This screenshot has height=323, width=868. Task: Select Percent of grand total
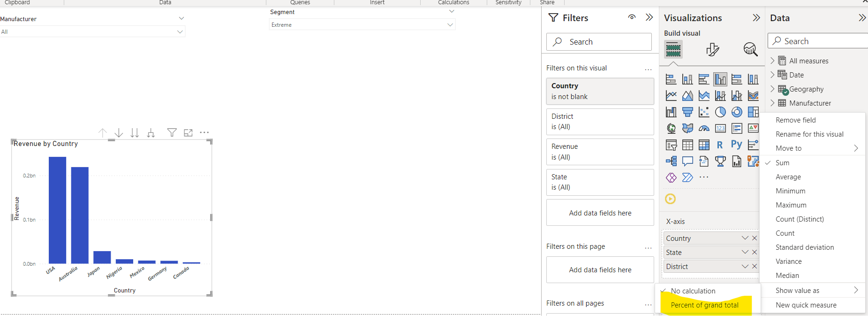[704, 305]
